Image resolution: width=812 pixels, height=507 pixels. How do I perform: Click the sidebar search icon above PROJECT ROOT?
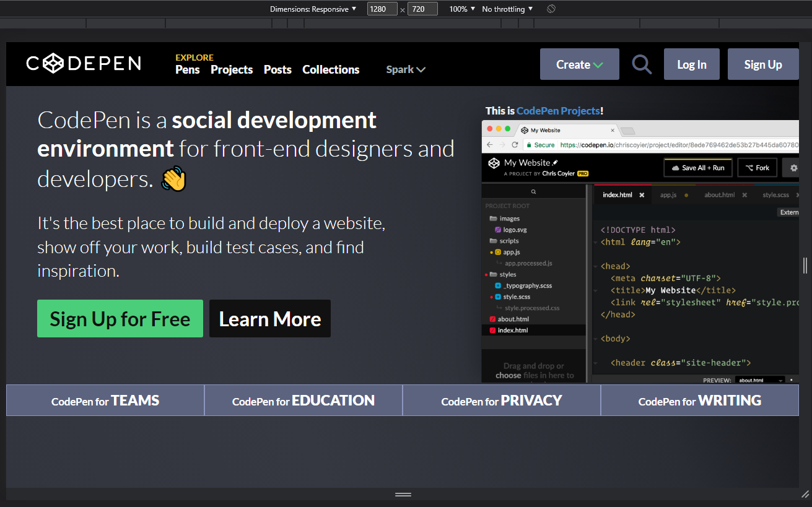(533, 193)
